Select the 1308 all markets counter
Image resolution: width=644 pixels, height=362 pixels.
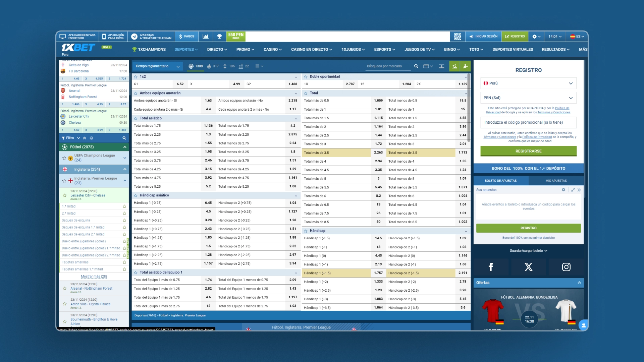point(196,66)
